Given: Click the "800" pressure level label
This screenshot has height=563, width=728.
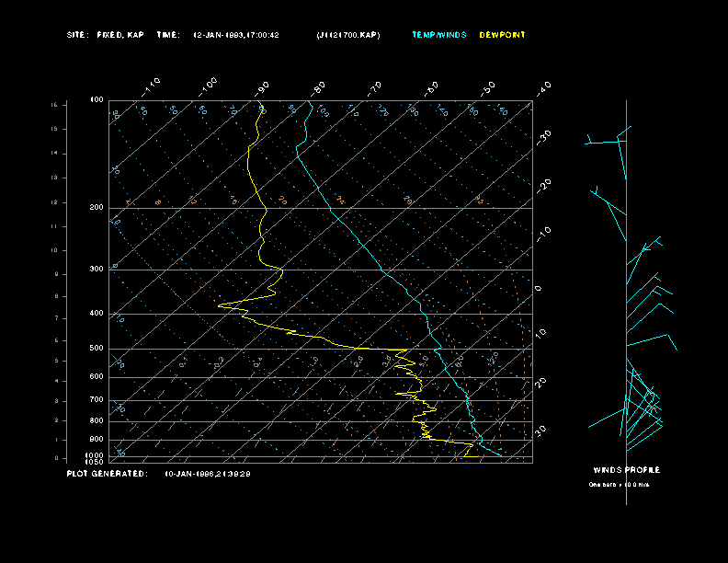Looking at the screenshot, I should click(x=97, y=420).
